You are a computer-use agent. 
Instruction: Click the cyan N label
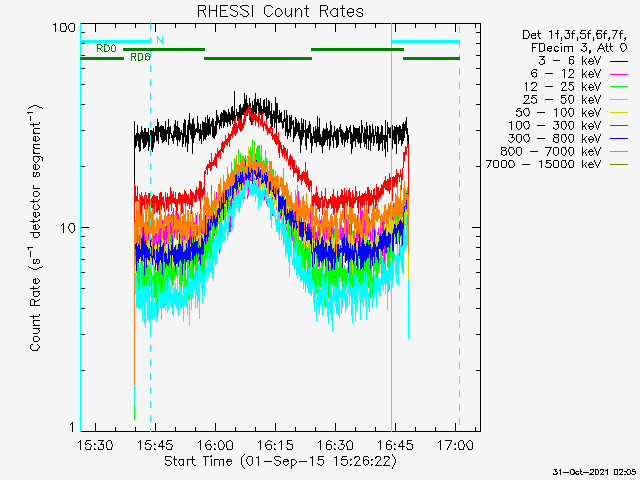point(160,40)
